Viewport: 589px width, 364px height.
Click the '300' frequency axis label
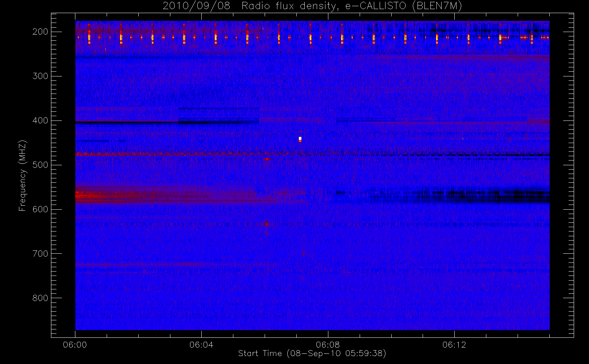(40, 76)
